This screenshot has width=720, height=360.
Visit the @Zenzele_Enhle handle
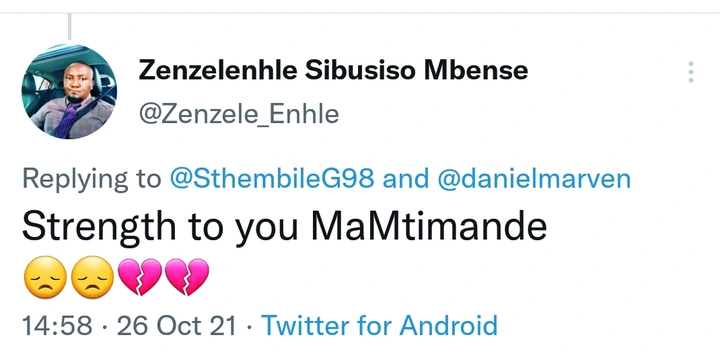click(239, 115)
